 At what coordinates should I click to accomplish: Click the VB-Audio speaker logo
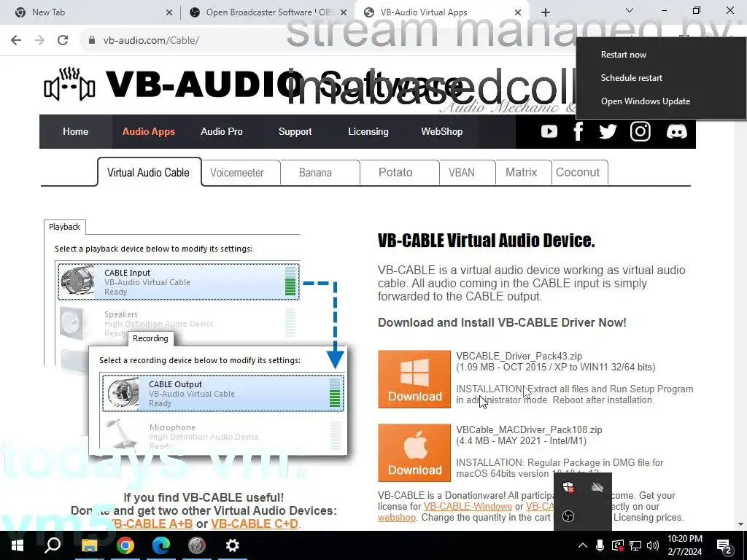tap(69, 85)
